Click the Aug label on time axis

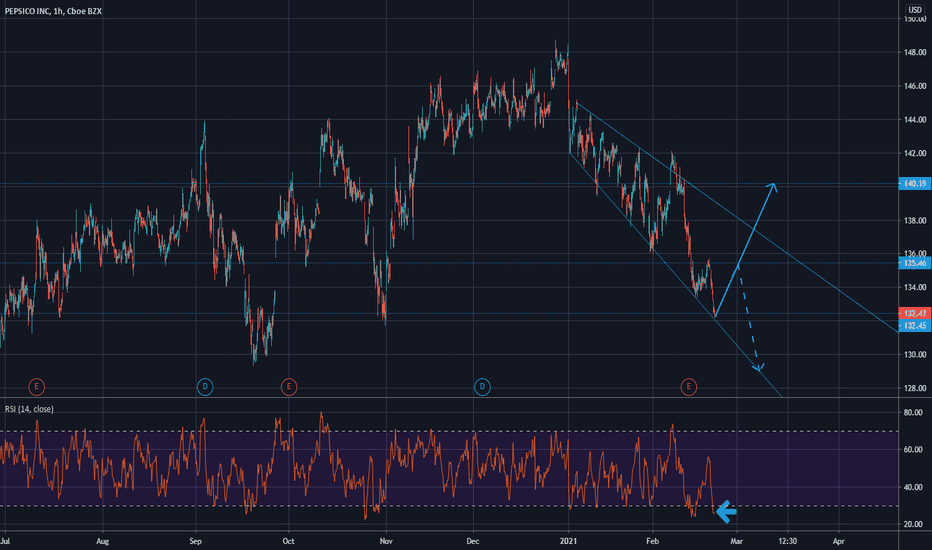pos(103,541)
